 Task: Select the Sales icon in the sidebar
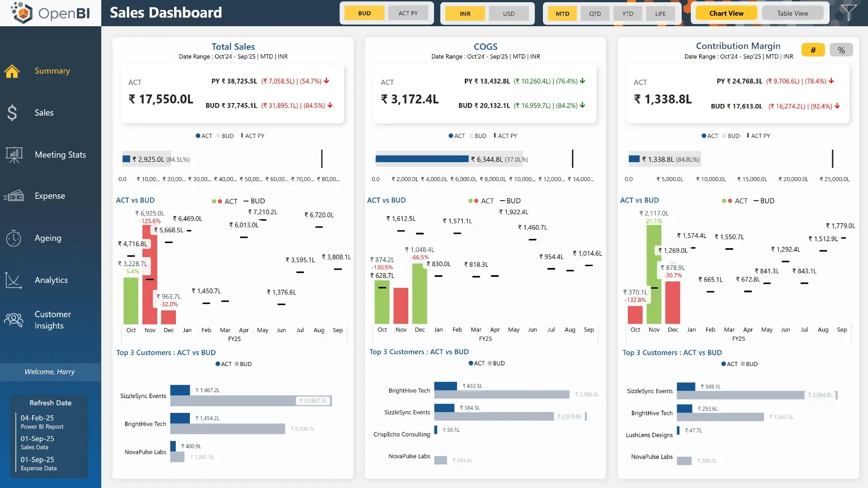(x=12, y=113)
